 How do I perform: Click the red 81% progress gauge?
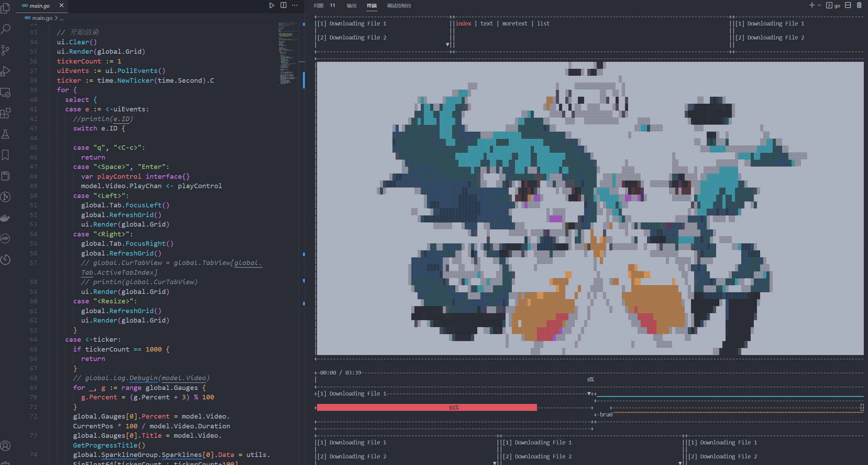tap(427, 407)
